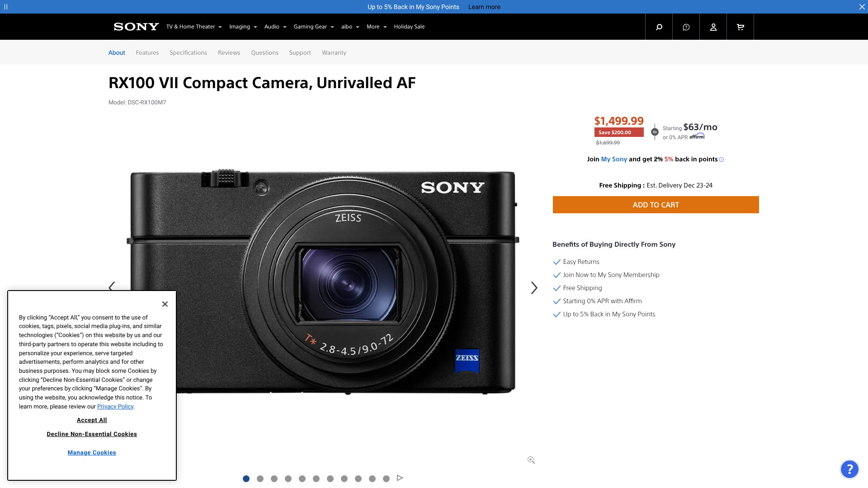
Task: Open the shopping cart
Action: click(740, 27)
